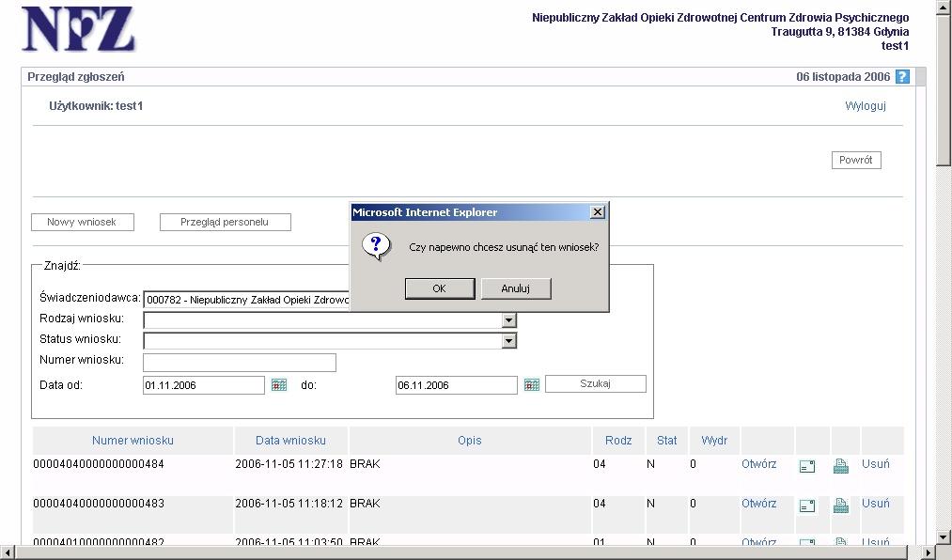Delete request 0000404000000000483 via Usuń

[x=875, y=504]
